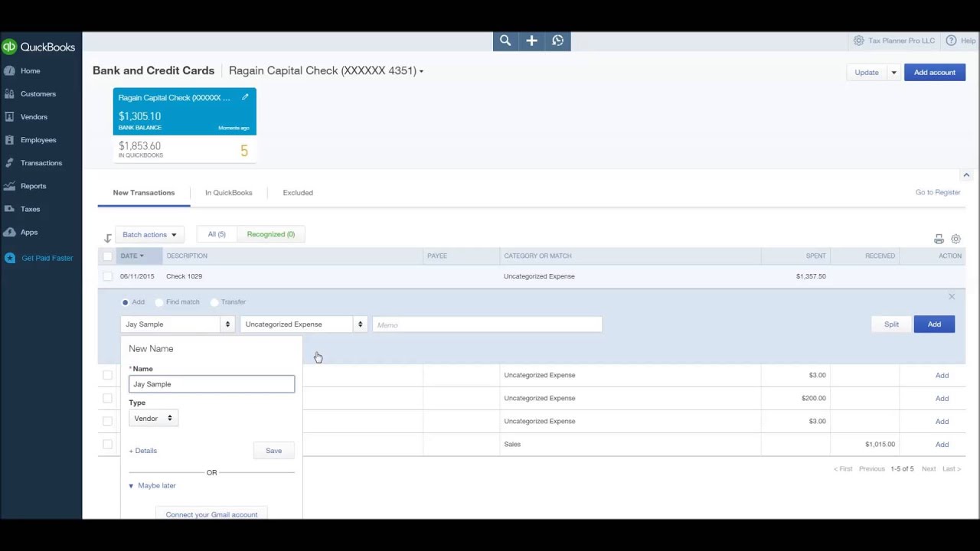The height and width of the screenshot is (551, 980).
Task: Switch to In QuickBooks tab
Action: pos(228,193)
